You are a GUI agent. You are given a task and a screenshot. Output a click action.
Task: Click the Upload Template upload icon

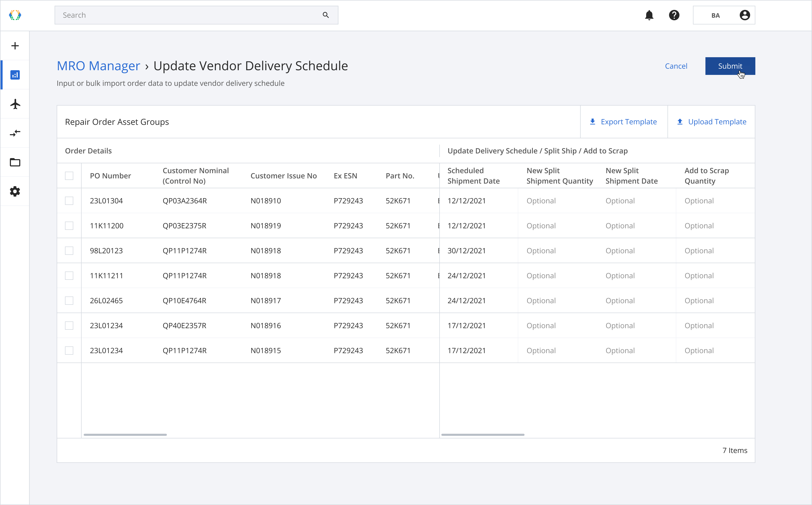680,122
